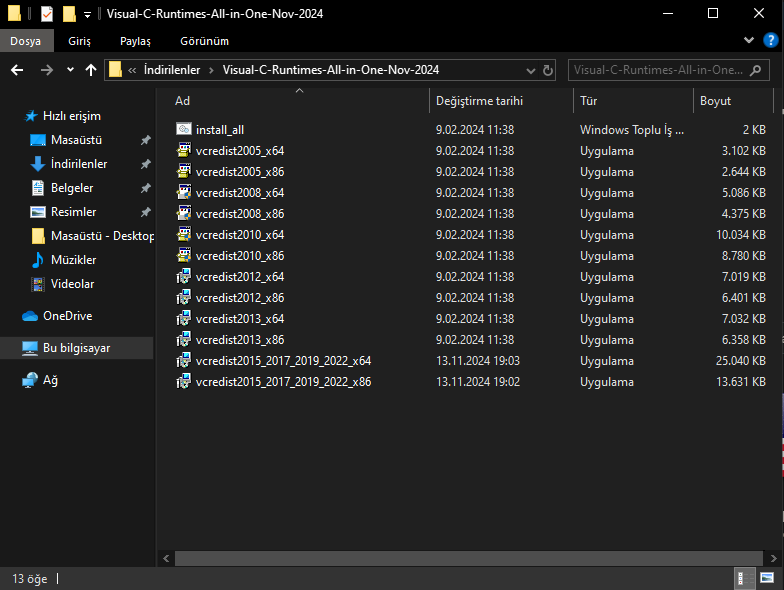Switch to details view layout icon
Viewport: 784px width, 590px height.
(745, 578)
